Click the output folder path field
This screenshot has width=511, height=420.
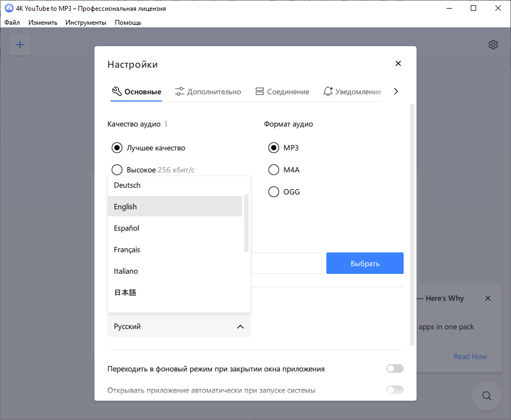286,263
